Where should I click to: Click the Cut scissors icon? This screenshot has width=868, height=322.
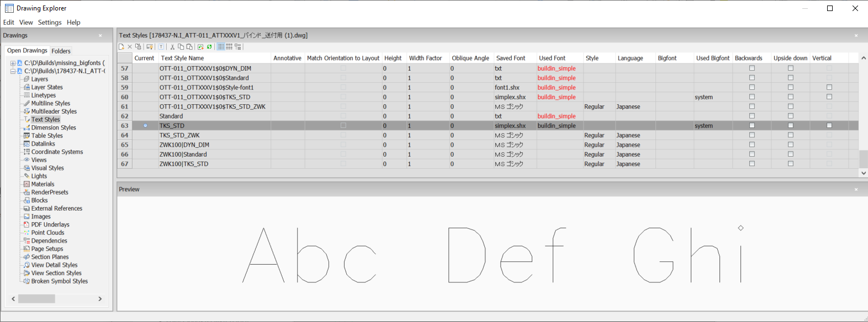tap(172, 47)
